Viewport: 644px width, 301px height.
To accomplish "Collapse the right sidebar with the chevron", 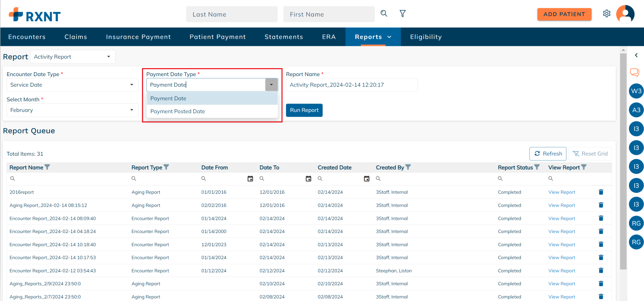I will pos(636,55).
